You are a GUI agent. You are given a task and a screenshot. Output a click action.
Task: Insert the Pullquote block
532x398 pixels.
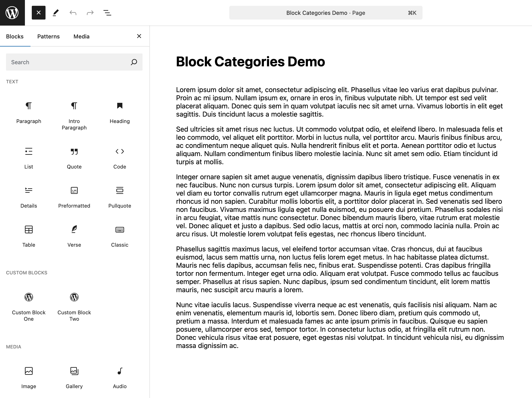[120, 197]
